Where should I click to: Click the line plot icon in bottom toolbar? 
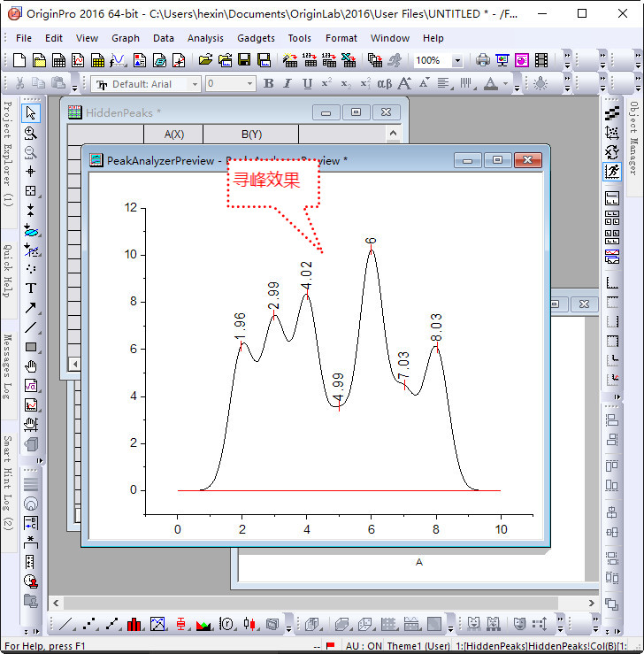(65, 624)
